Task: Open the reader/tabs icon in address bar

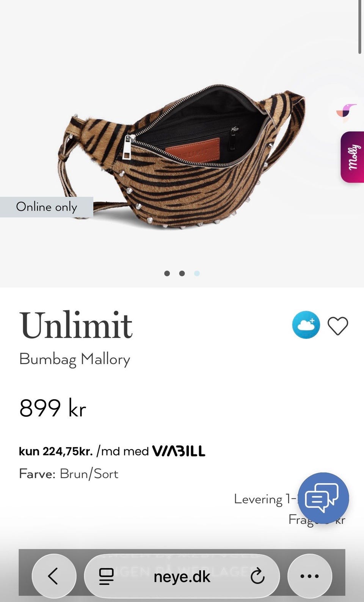Action: [x=107, y=576]
